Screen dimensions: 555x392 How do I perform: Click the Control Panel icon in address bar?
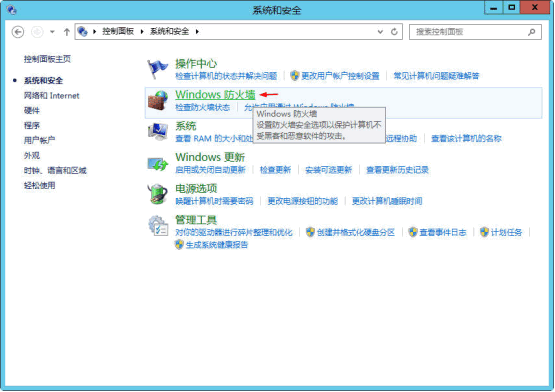(82, 32)
